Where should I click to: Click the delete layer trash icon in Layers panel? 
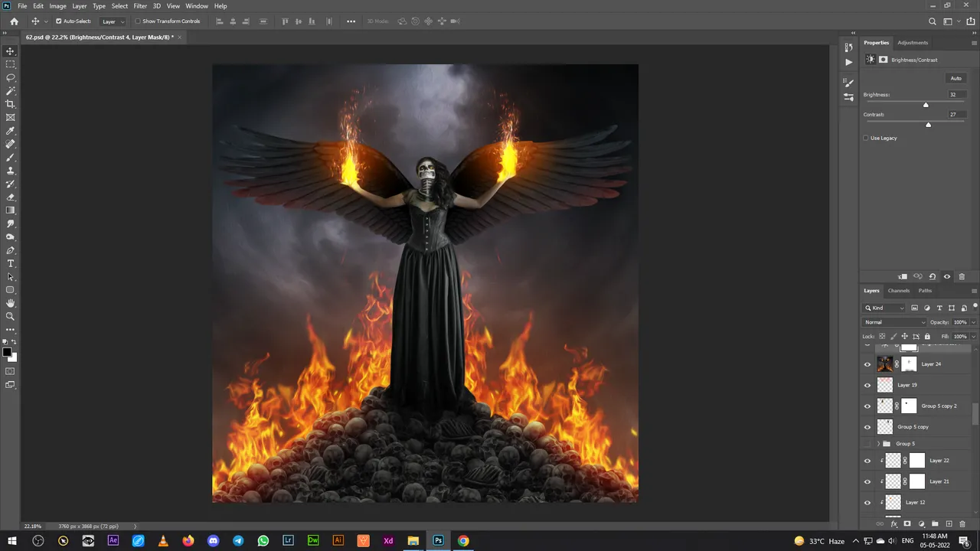click(962, 524)
